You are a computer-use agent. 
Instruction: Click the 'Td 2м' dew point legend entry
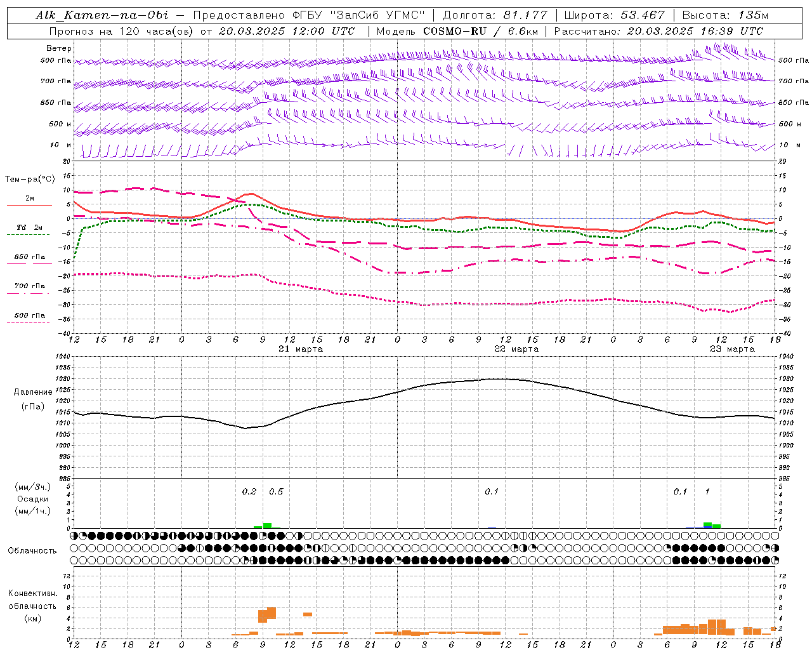(29, 227)
